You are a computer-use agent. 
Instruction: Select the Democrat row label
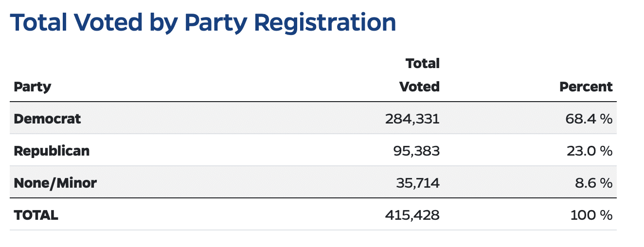pos(47,119)
